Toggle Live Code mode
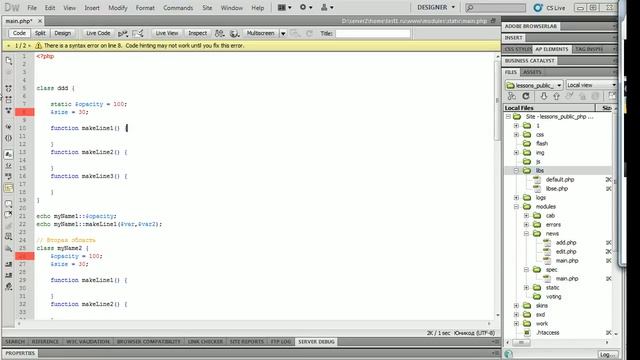 [98, 33]
